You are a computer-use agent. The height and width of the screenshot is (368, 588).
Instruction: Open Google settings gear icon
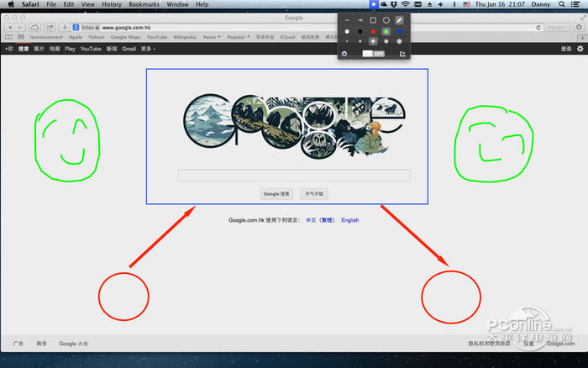click(x=580, y=49)
